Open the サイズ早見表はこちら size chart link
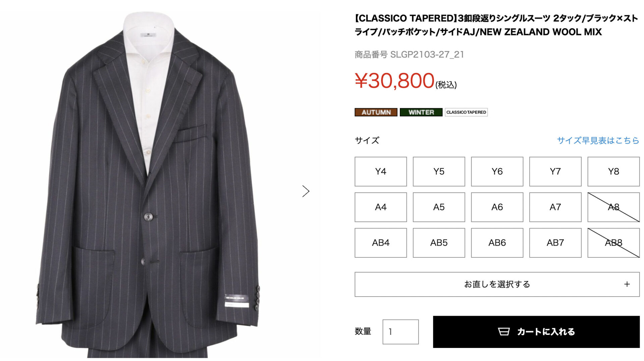Viewport: 644px width, 361px height. [598, 140]
